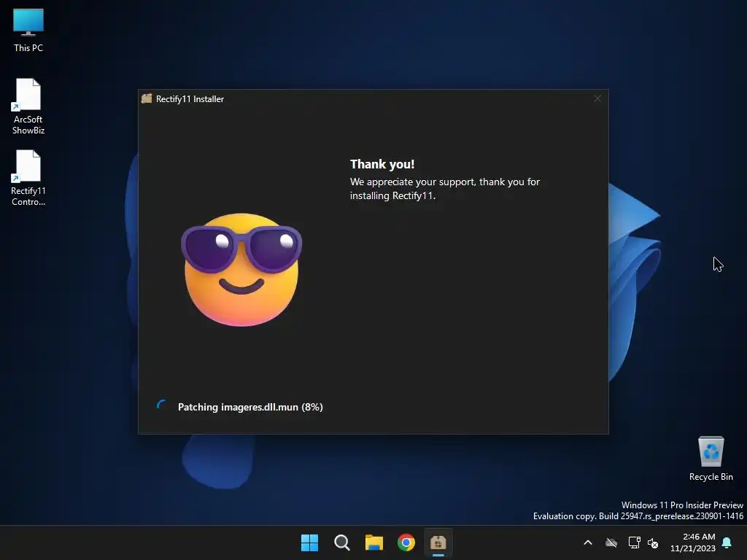Select the ArcSoft ShowBiz desktop shortcut
The height and width of the screenshot is (560, 747).
[x=28, y=106]
